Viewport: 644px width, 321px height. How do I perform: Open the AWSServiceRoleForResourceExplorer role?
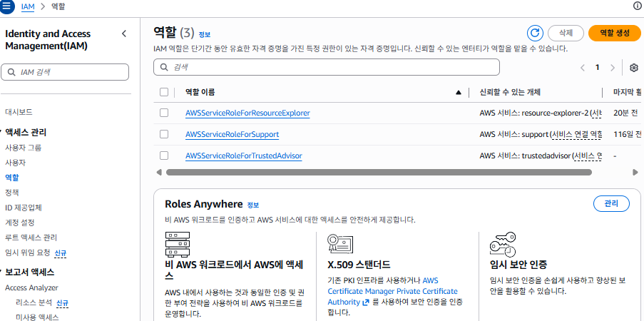tap(247, 113)
